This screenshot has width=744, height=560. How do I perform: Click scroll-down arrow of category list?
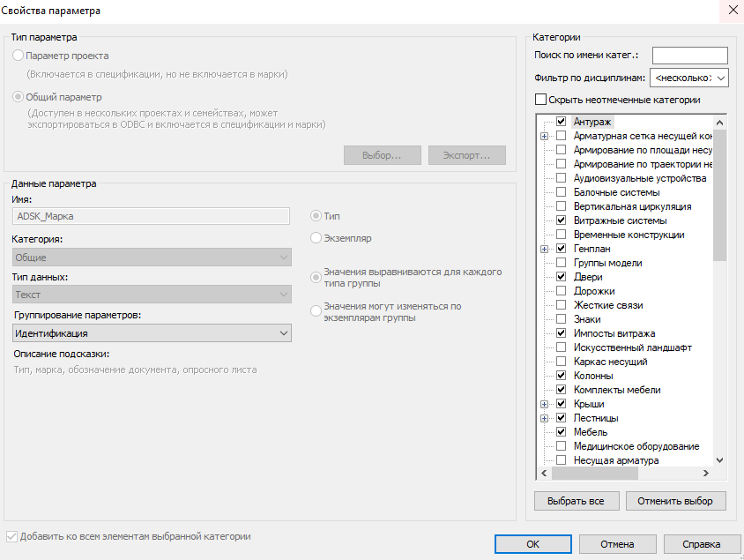tap(719, 459)
